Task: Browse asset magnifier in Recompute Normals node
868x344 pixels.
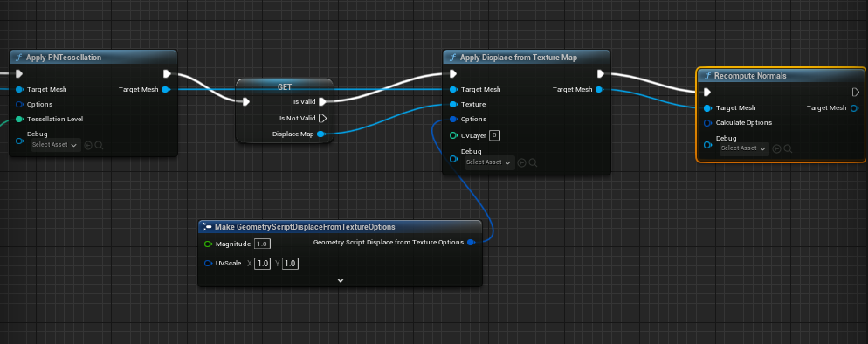Action: (x=787, y=148)
